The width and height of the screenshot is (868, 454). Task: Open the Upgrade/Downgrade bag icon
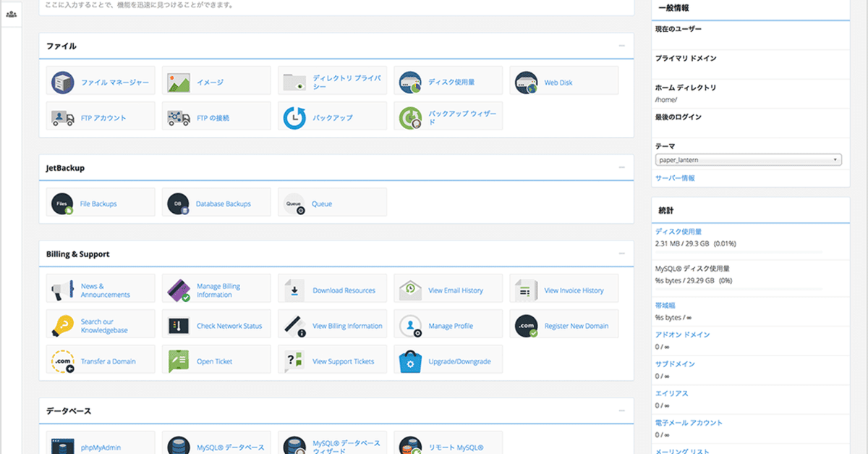(410, 361)
